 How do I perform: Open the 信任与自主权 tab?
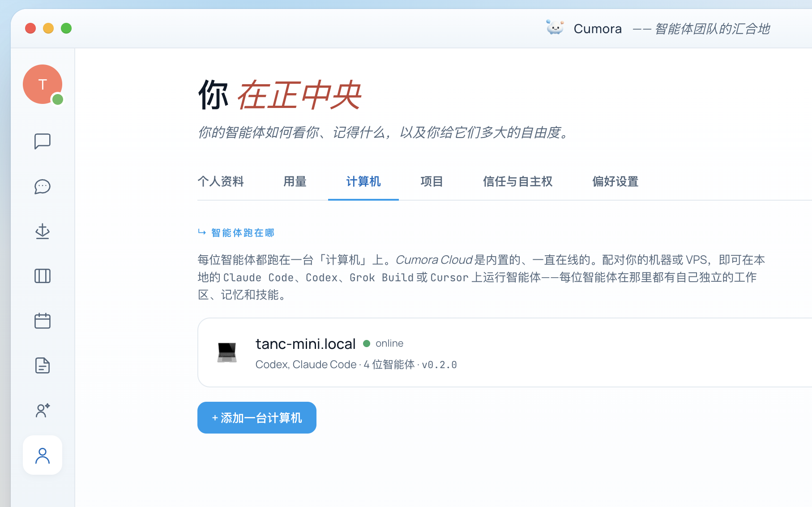coord(518,181)
